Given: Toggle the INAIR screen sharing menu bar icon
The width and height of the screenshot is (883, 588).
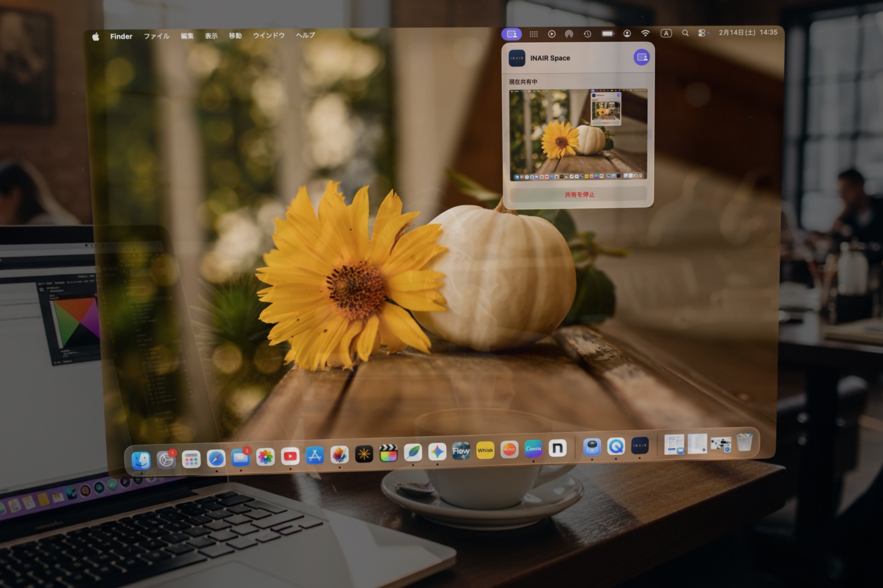Looking at the screenshot, I should point(512,33).
